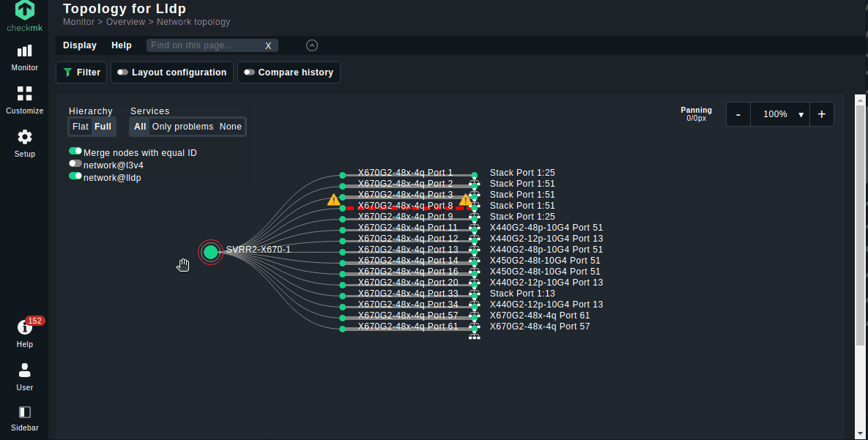
Task: Open the User menu icon
Action: [24, 370]
